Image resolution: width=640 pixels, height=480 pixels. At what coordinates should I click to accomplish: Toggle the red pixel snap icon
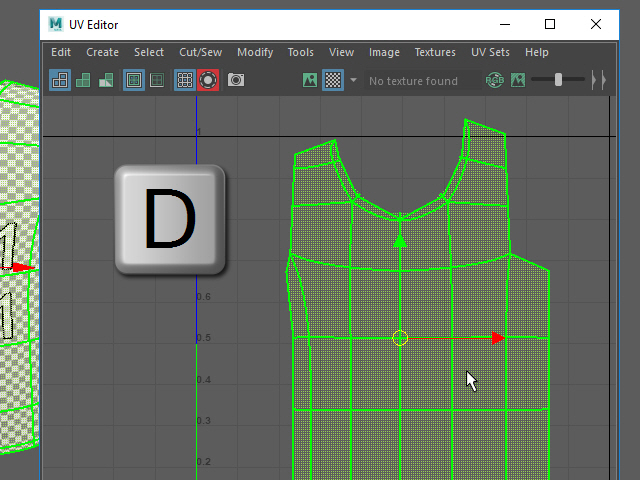[208, 80]
